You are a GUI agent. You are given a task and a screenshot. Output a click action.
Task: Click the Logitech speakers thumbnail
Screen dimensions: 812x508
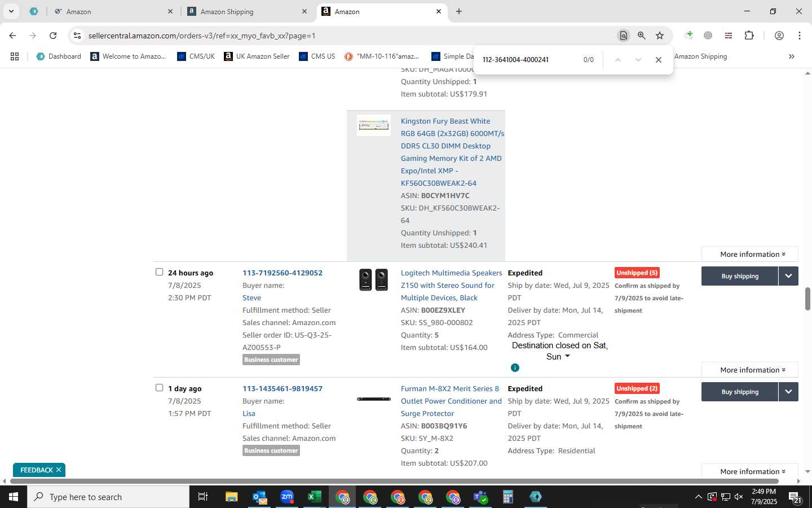point(374,279)
